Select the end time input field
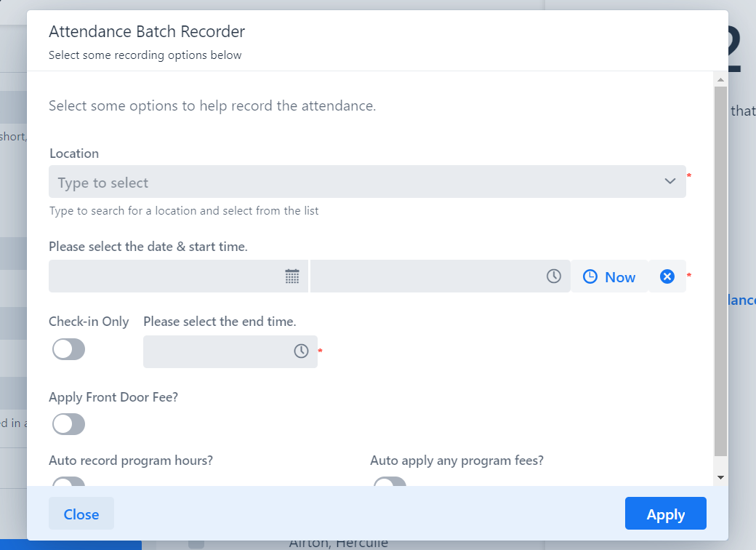The image size is (756, 550). (x=216, y=351)
